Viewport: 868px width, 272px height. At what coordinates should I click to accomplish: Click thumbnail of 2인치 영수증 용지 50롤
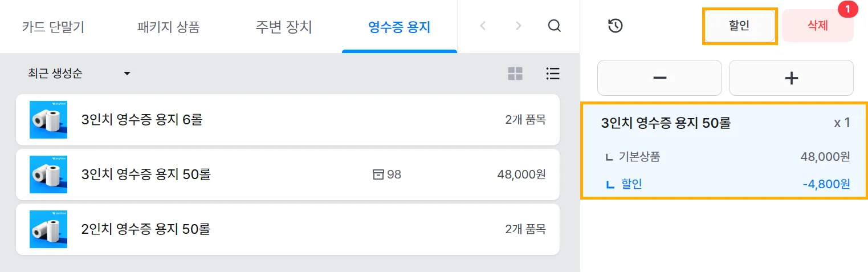tap(48, 229)
